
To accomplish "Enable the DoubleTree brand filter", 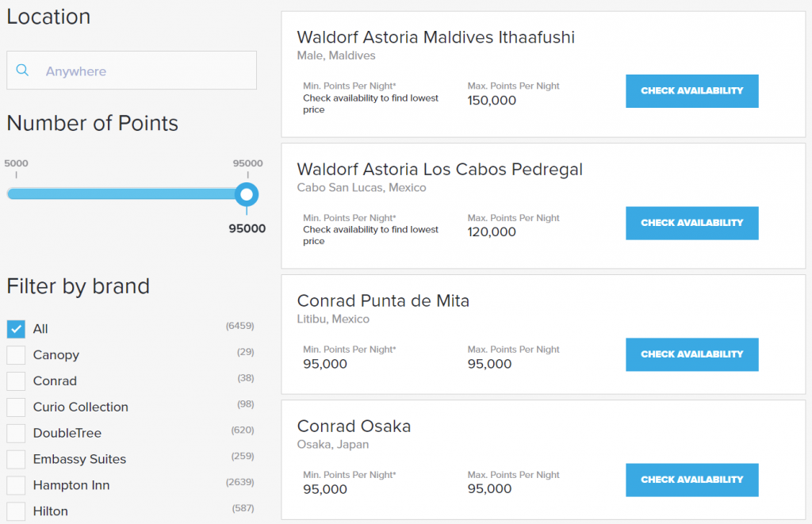I will point(15,433).
